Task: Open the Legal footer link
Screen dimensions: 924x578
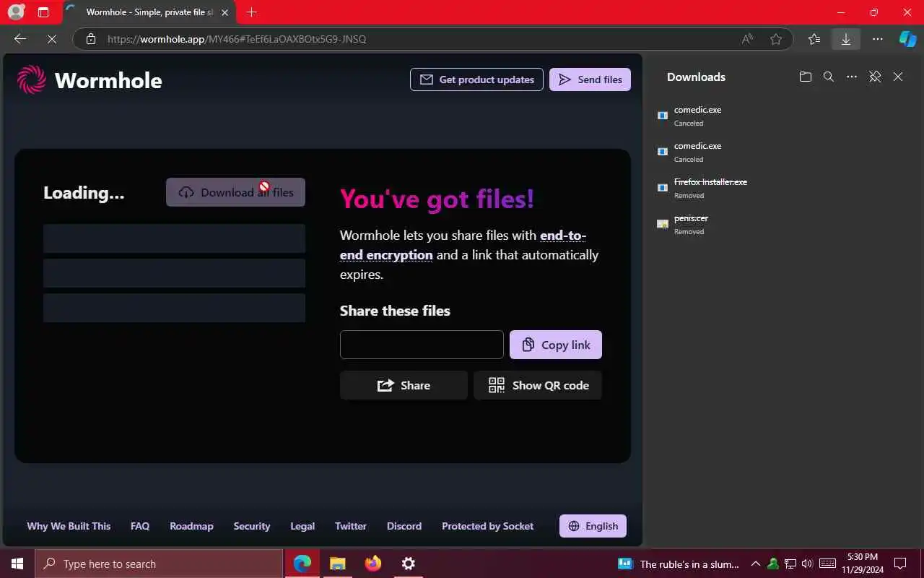Action: point(302,526)
